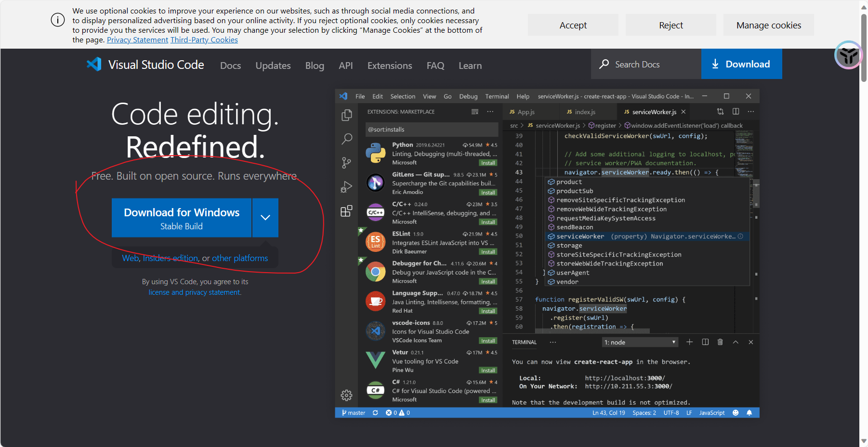This screenshot has height=447, width=868.
Task: Click the errors and warnings status indicator
Action: tap(398, 413)
